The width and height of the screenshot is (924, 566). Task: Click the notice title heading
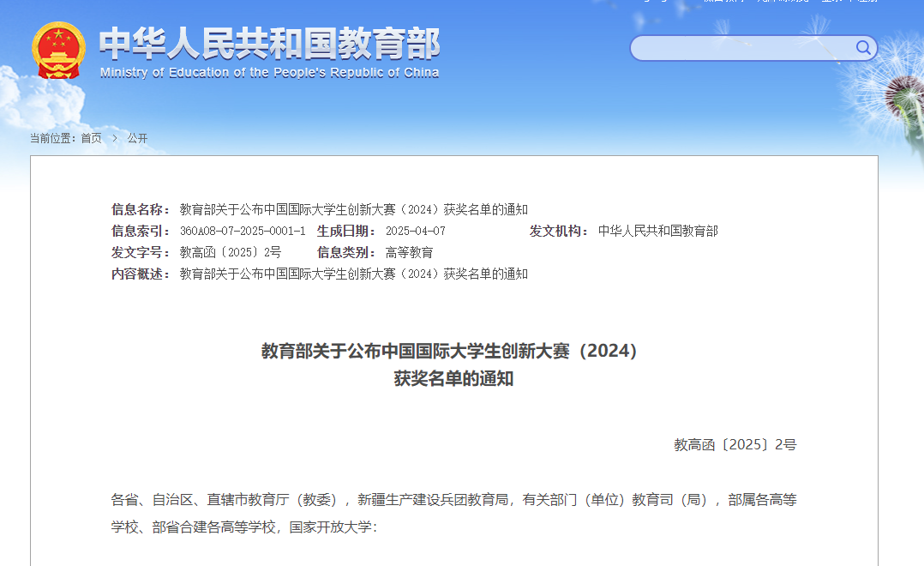(x=448, y=364)
